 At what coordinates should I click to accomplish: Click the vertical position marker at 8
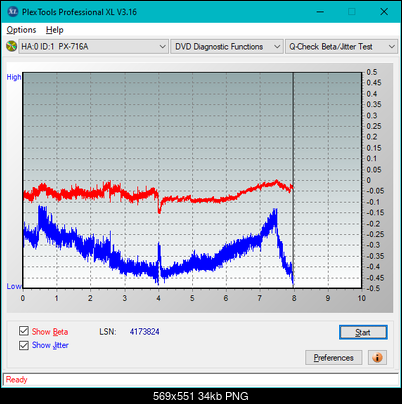(x=293, y=180)
